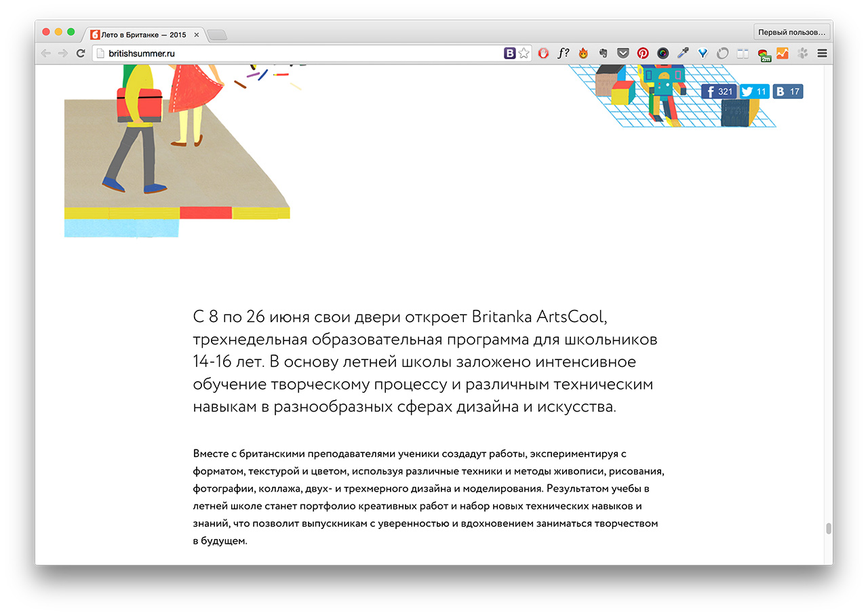Screen dimensions: 868x615
Task: Reload the britishsummer.ru page
Action: pyautogui.click(x=81, y=53)
